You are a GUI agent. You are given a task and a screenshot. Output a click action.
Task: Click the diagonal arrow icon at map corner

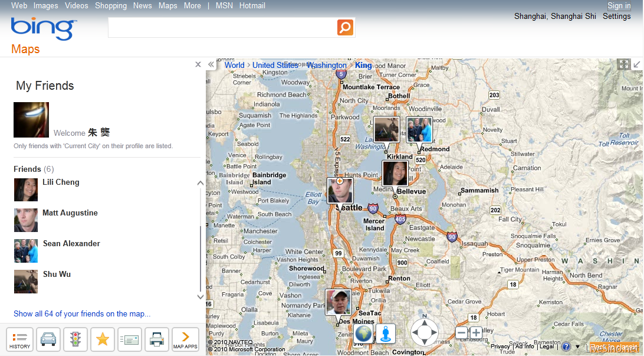click(x=637, y=64)
